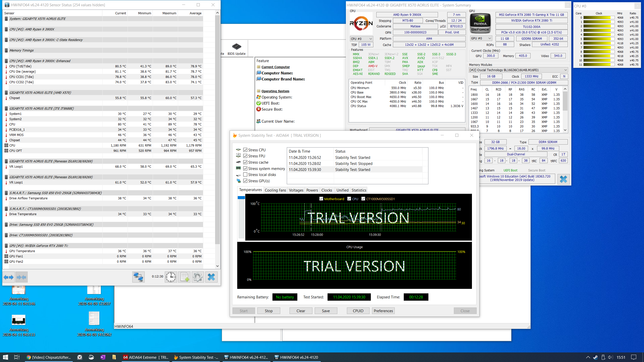Toggle CPU temperature graph checkbox

click(x=349, y=199)
